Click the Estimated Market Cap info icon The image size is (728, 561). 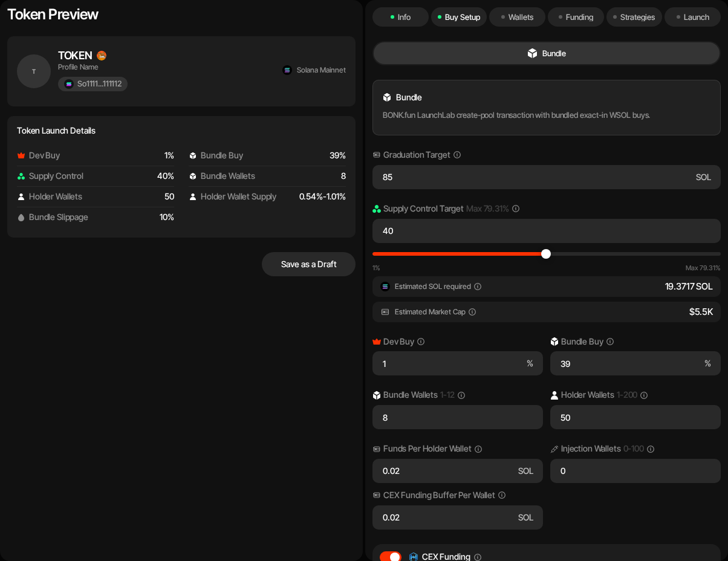pyautogui.click(x=472, y=312)
